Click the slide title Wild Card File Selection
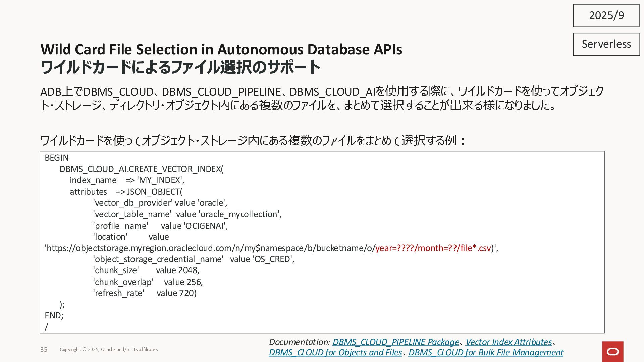Screen dimensions: 644x362 coord(221,49)
